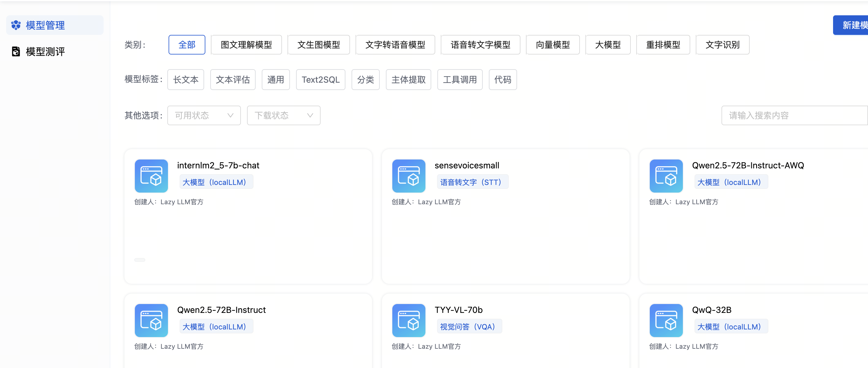Screen dimensions: 868x368
Task: Switch to the 向量模型 category
Action: pos(552,45)
